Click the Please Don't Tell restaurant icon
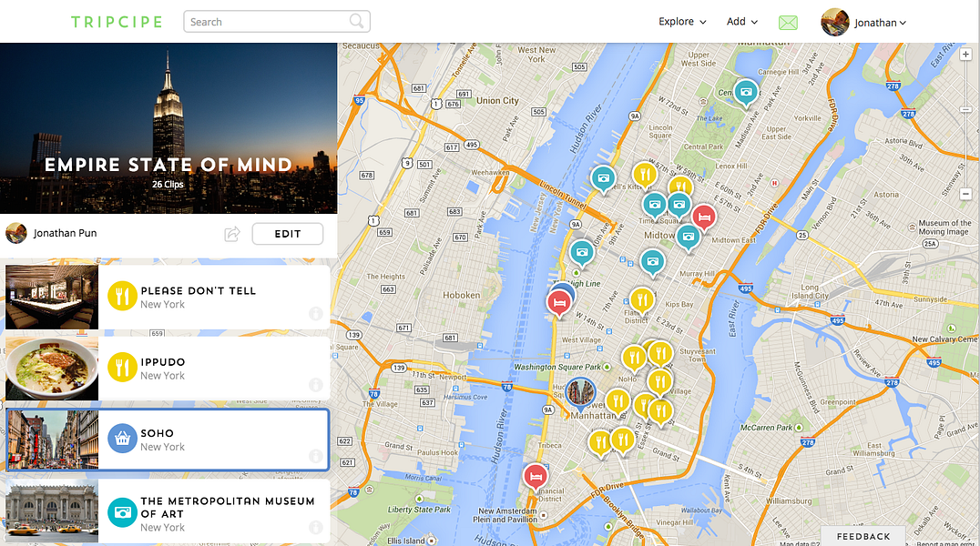980x546 pixels. tap(122, 296)
